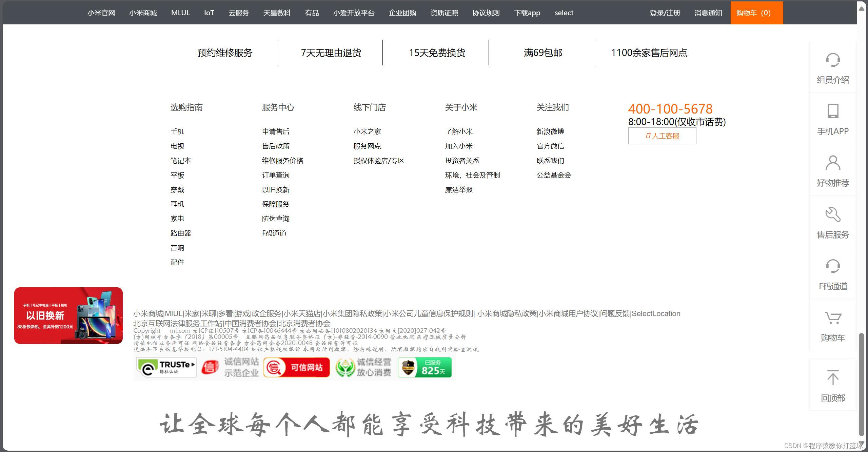Click 维修服务价格 link
This screenshot has width=868, height=452.
[282, 161]
